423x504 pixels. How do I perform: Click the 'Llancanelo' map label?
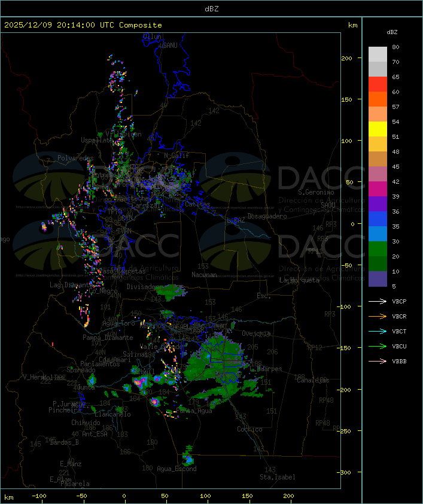(x=112, y=414)
